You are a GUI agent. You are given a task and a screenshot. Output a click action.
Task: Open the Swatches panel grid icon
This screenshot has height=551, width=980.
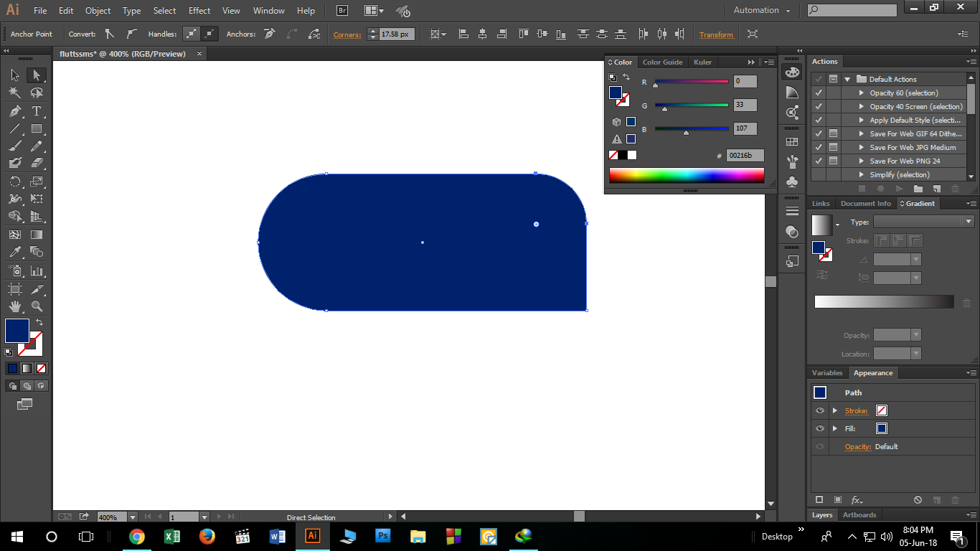792,142
